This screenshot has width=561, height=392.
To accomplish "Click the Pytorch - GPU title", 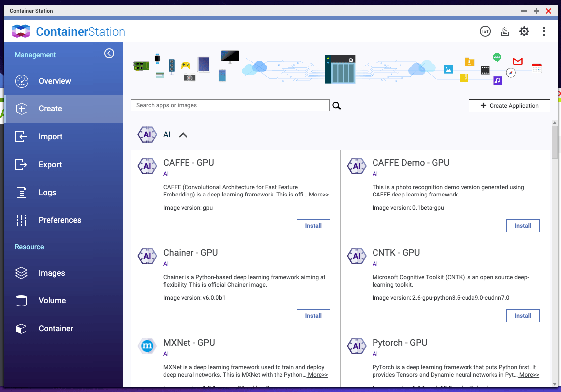I will 400,343.
